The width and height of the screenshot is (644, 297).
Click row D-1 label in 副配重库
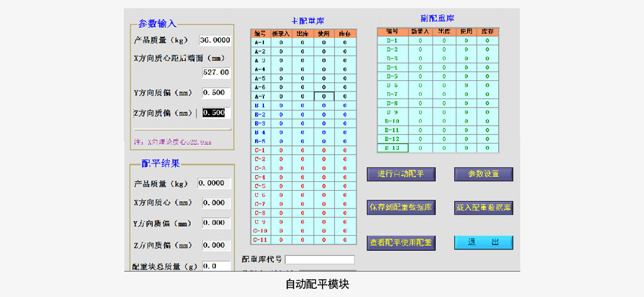point(393,40)
